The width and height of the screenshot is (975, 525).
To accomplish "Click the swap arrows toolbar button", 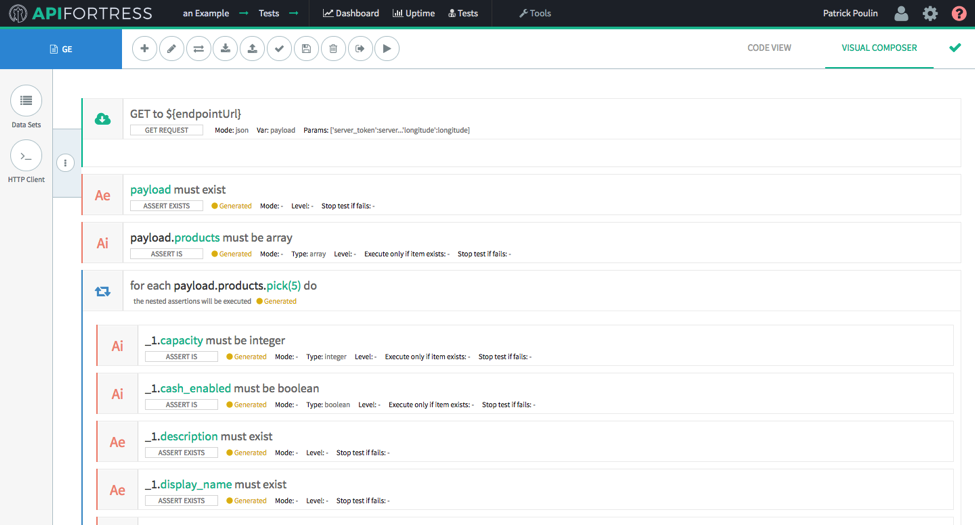I will pos(198,49).
